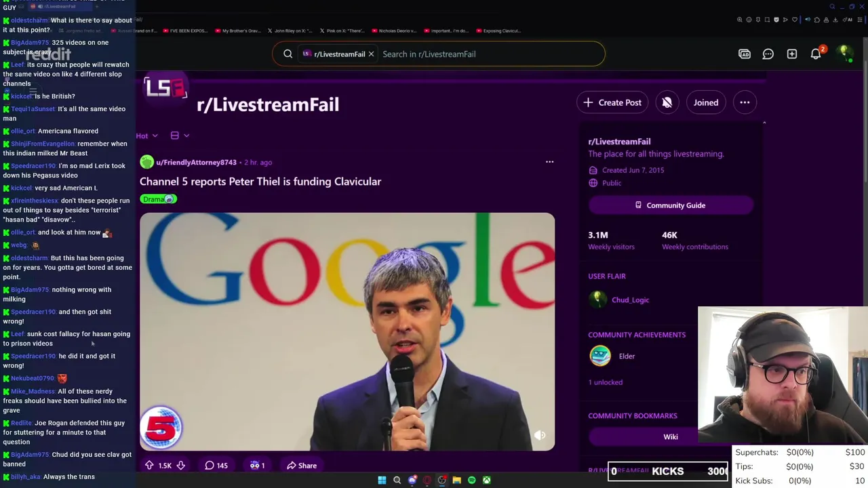Expand the Hot sort dropdown
The height and width of the screenshot is (488, 868).
[x=146, y=136]
